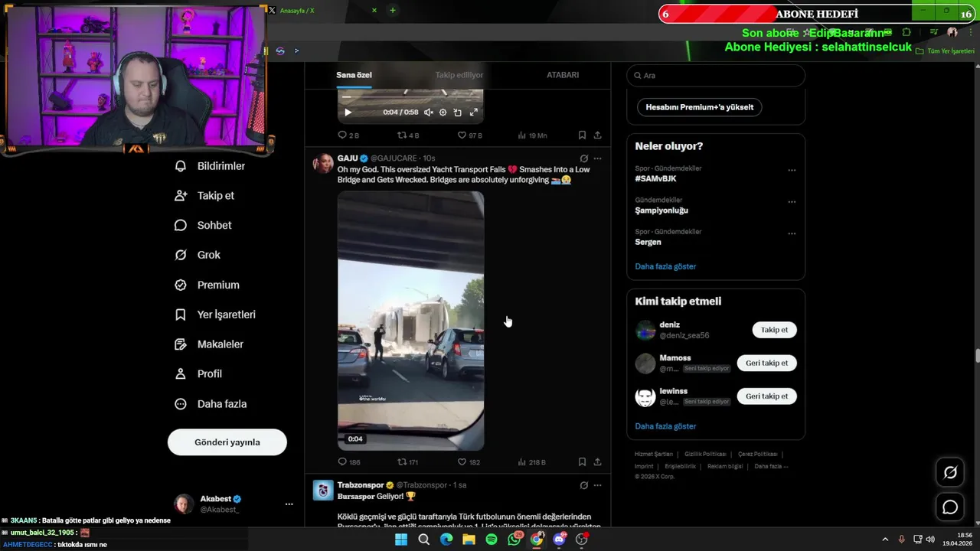Viewport: 980px width, 551px height.
Task: Open more options on Trabzonspor post
Action: pos(598,485)
